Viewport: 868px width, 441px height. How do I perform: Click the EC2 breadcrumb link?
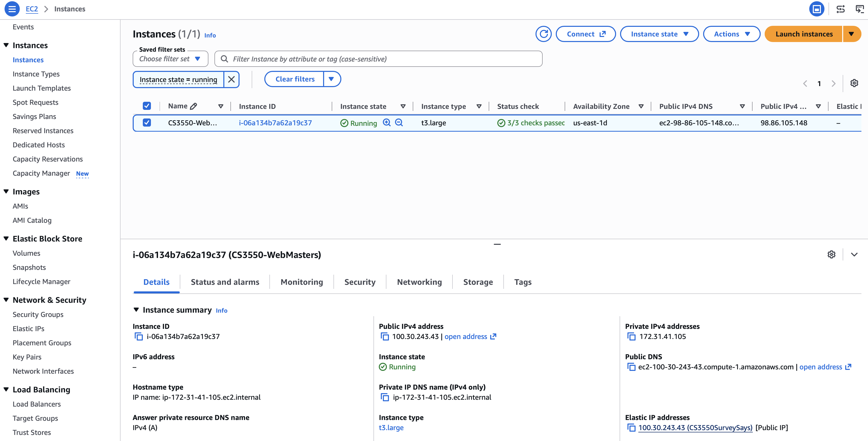[32, 9]
